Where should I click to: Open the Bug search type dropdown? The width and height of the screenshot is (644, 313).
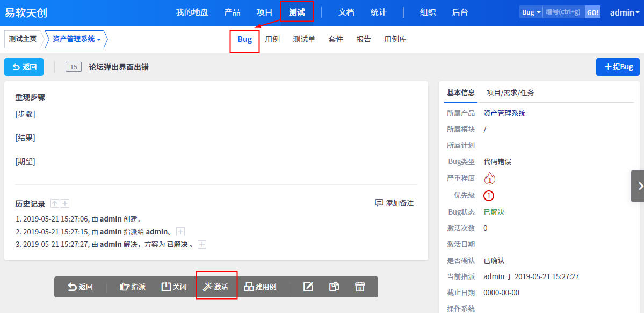click(531, 12)
